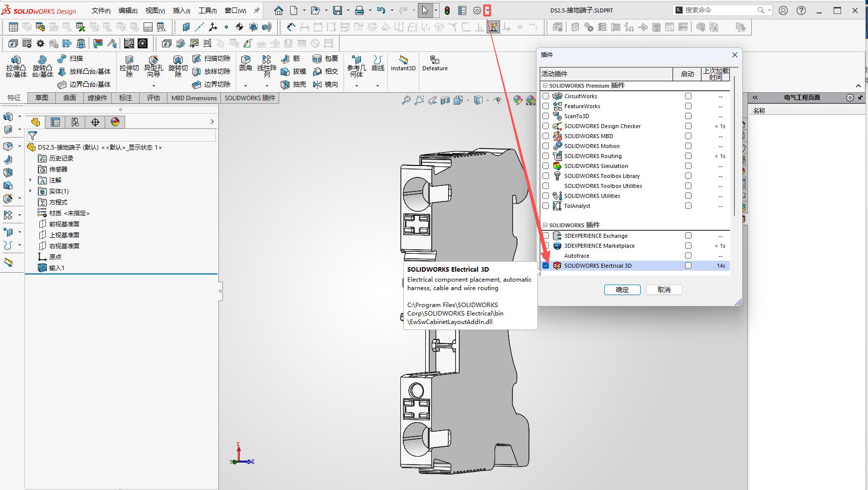Collapse the SOLIDWORKS 插件 group
Image resolution: width=868 pixels, height=490 pixels.
(545, 225)
